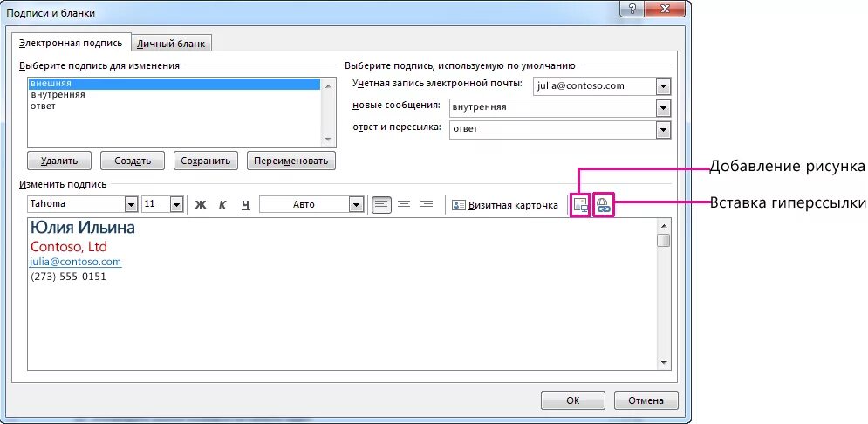
Task: Align signature text left
Action: tap(381, 205)
